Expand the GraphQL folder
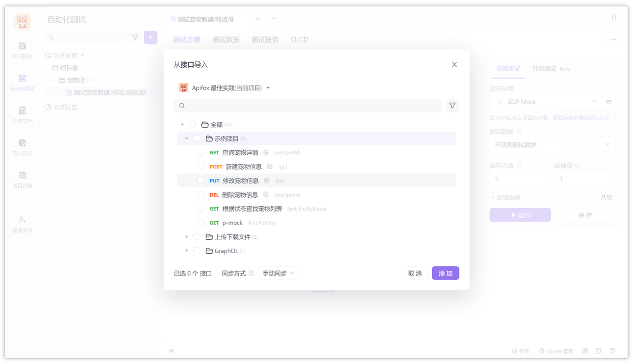 point(186,251)
